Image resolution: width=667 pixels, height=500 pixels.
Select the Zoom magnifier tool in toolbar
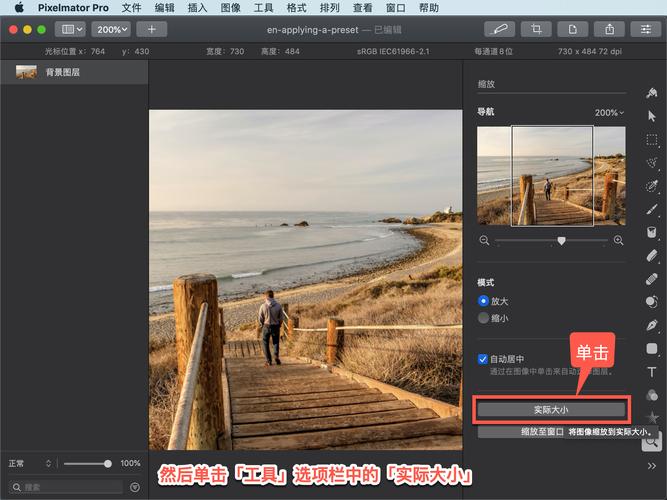pos(651,443)
